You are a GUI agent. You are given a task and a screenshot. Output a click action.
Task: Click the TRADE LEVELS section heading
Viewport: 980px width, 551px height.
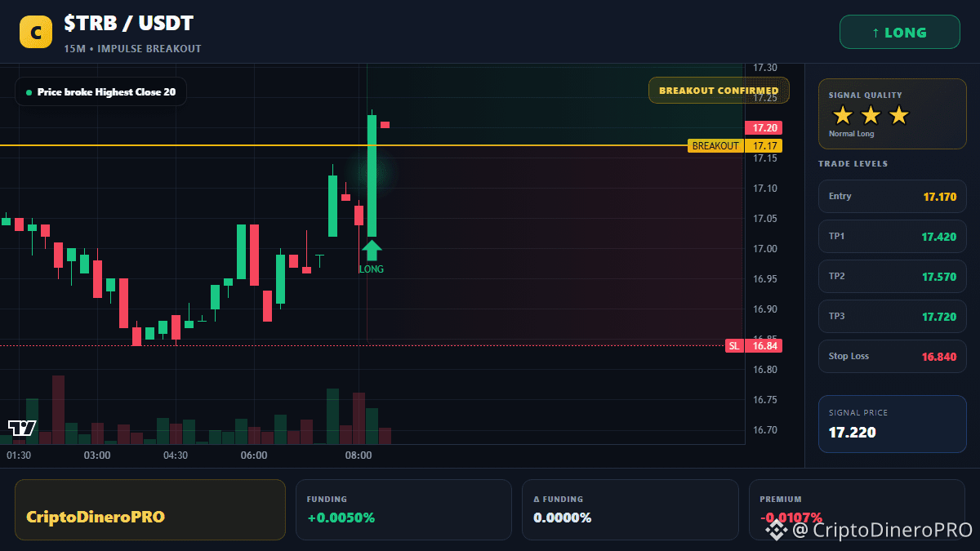pyautogui.click(x=853, y=164)
